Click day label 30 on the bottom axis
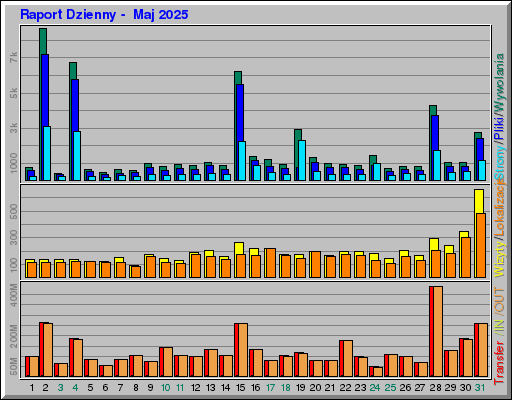 click(465, 388)
